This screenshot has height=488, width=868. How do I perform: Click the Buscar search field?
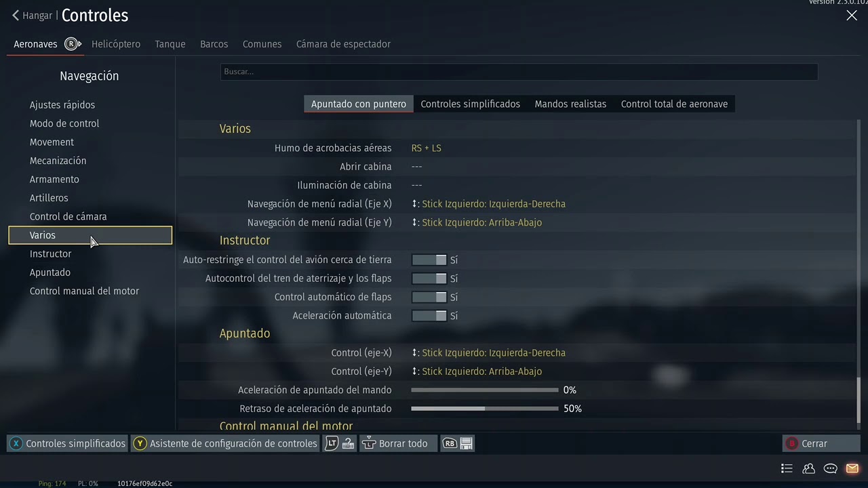pos(519,72)
